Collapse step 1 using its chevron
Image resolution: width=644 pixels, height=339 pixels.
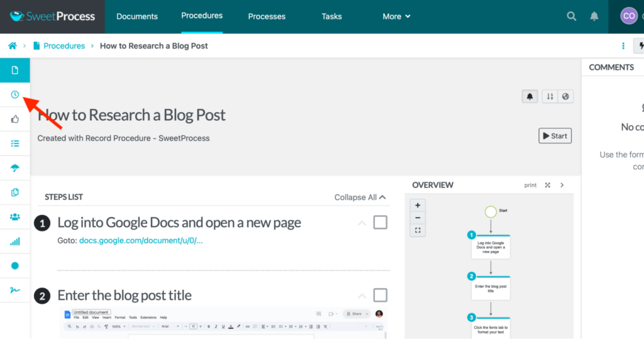click(362, 223)
